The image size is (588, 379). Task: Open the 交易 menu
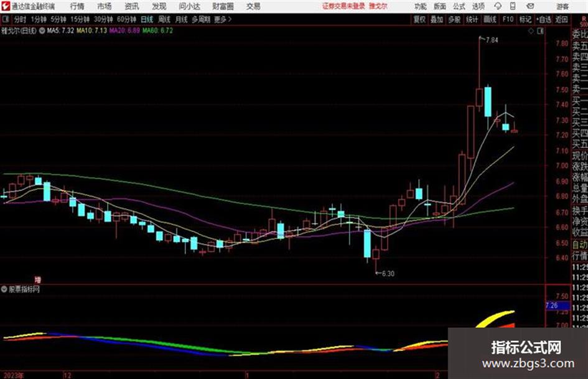tap(253, 6)
